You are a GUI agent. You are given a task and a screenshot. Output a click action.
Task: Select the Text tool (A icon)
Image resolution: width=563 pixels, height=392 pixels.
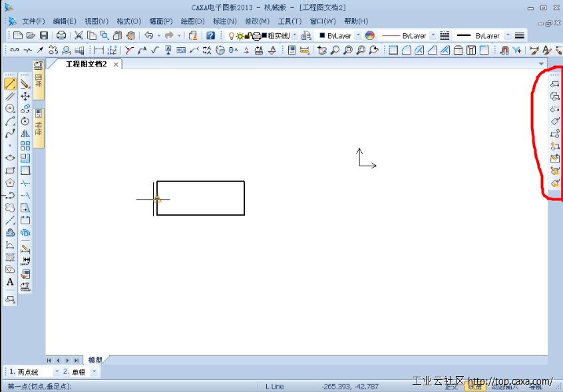click(x=10, y=282)
